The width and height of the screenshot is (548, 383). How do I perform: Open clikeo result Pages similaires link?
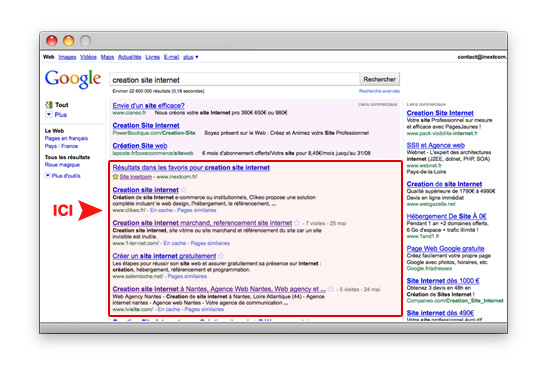pos(196,210)
